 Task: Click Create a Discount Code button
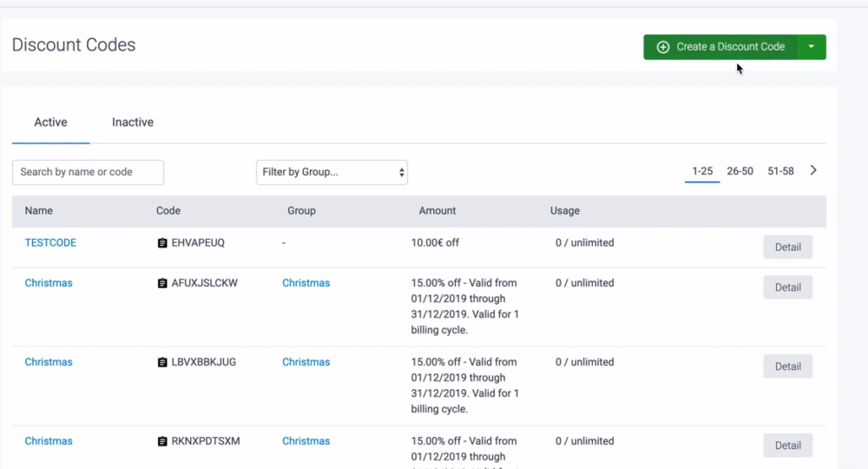720,47
